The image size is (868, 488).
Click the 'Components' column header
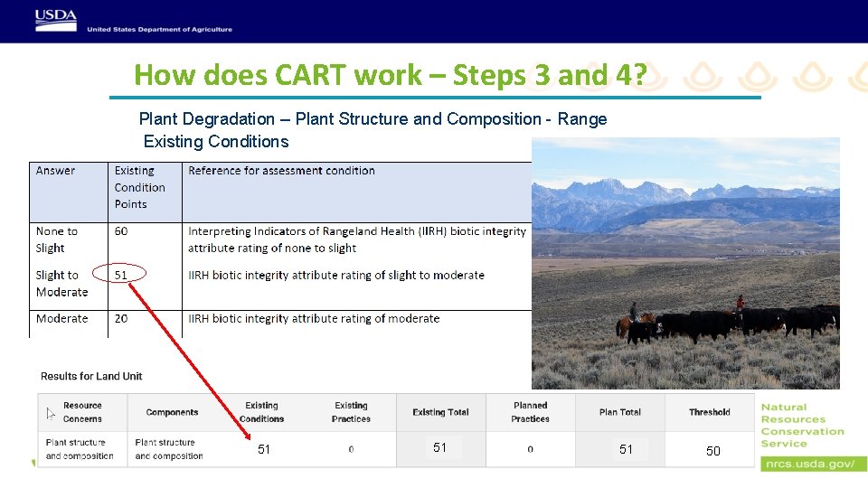172,412
